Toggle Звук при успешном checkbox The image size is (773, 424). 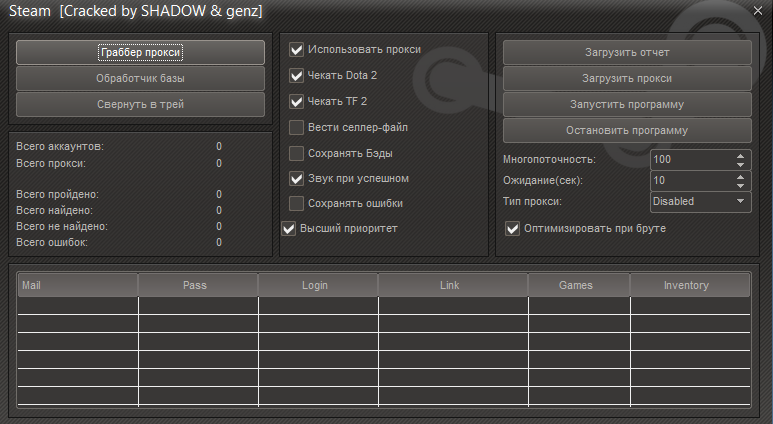coord(296,178)
